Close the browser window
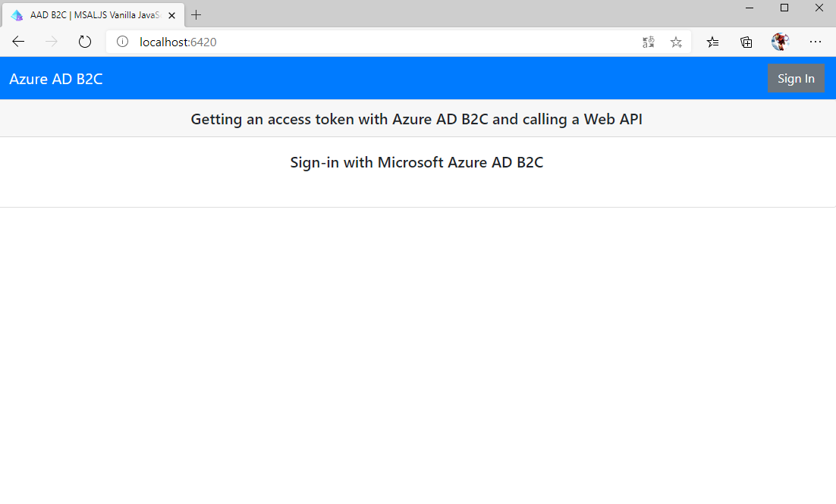Image resolution: width=836 pixels, height=504 pixels. pyautogui.click(x=819, y=8)
